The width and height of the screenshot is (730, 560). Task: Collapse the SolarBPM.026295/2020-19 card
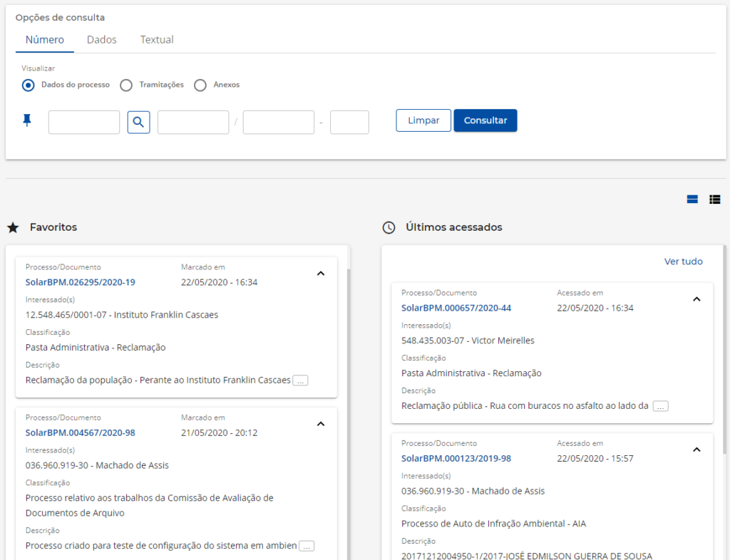pyautogui.click(x=321, y=274)
